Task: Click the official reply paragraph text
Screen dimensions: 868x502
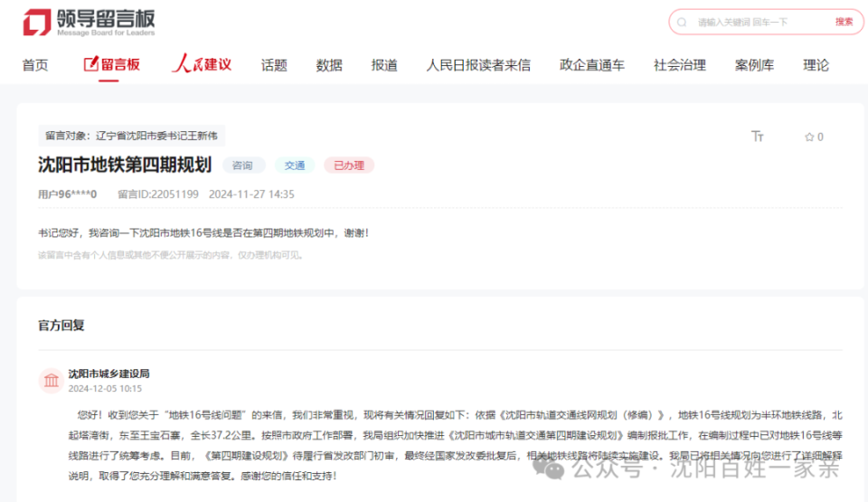Action: tap(455, 445)
